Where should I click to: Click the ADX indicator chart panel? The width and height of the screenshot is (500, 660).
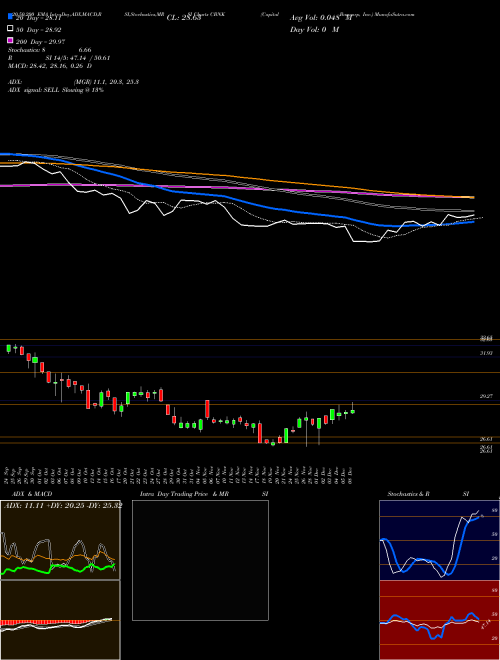60,540
